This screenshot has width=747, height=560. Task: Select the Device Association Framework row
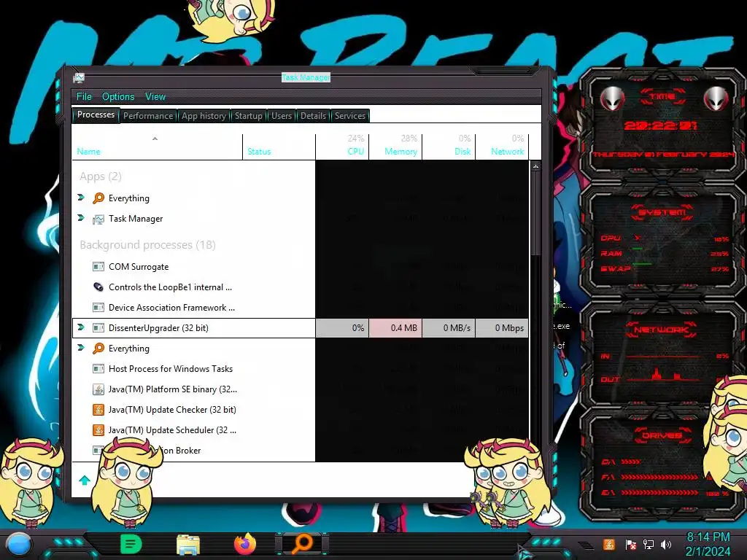300,308
